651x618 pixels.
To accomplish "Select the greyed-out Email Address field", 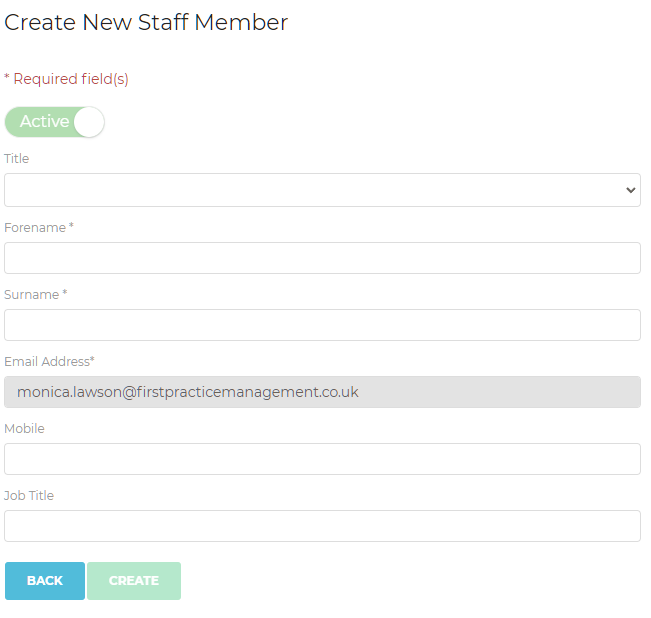I will 322,392.
